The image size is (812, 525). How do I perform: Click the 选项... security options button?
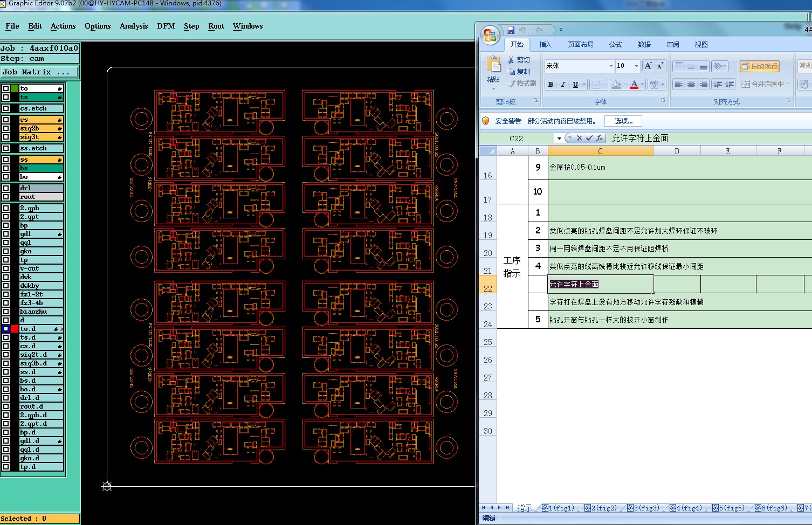click(623, 121)
